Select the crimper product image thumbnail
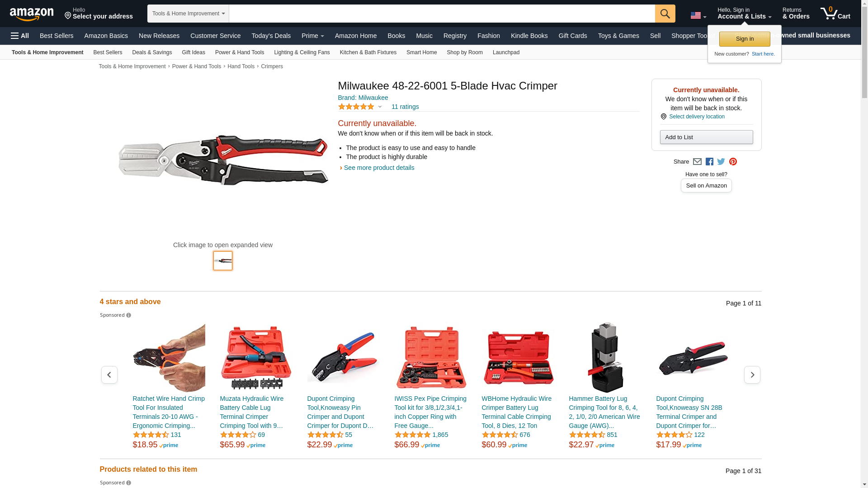868x488 pixels. coord(223,261)
